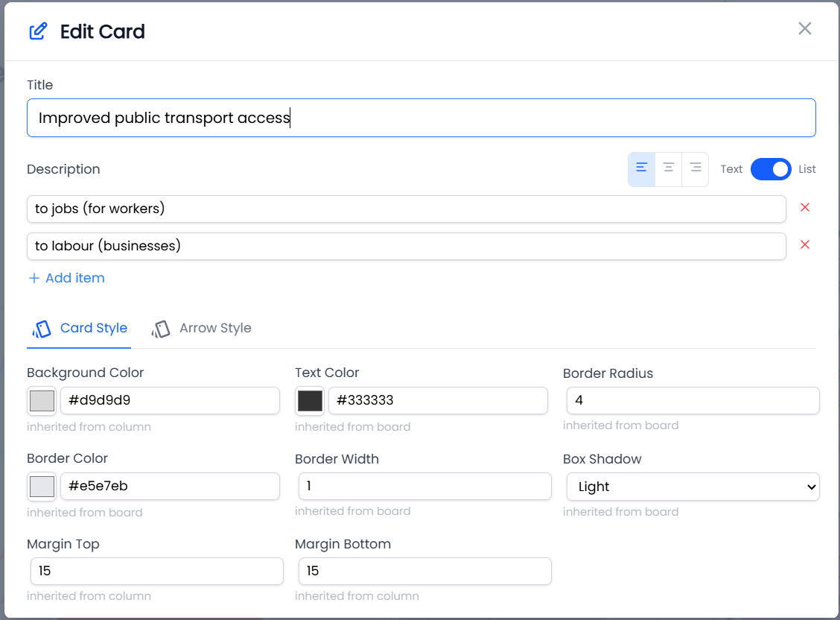The image size is (840, 620).
Task: Edit the 'to labour (businesses)' field
Action: [406, 246]
